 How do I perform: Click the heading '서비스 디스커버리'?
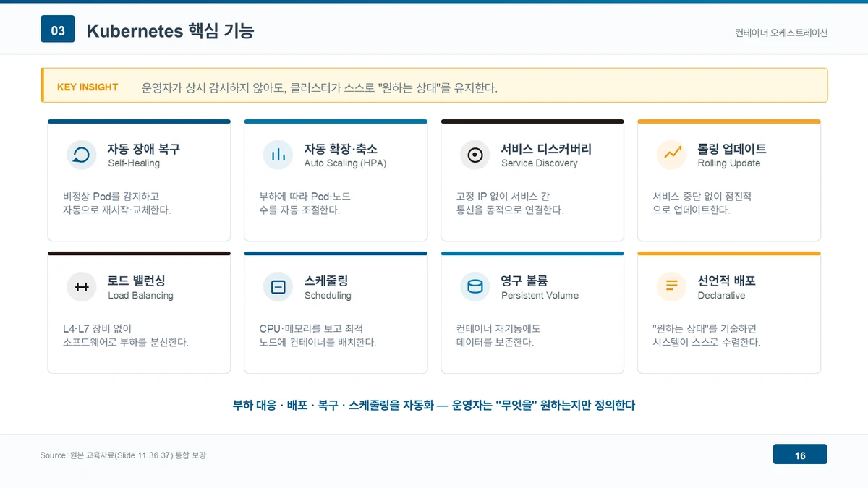(x=546, y=149)
